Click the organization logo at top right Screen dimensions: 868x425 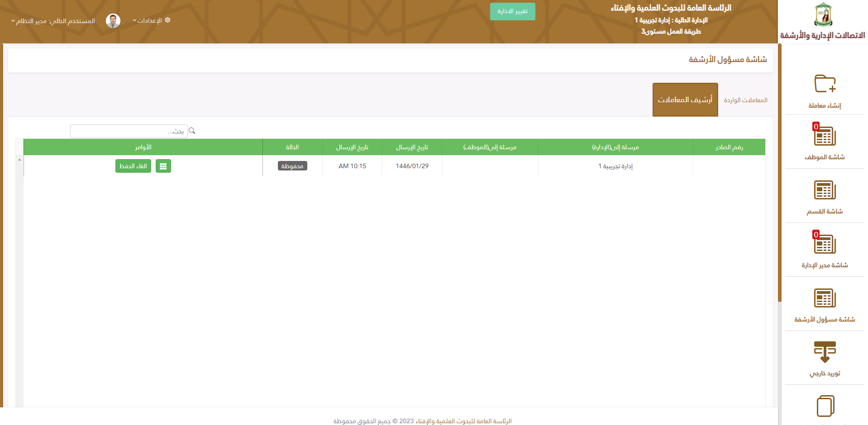click(823, 15)
